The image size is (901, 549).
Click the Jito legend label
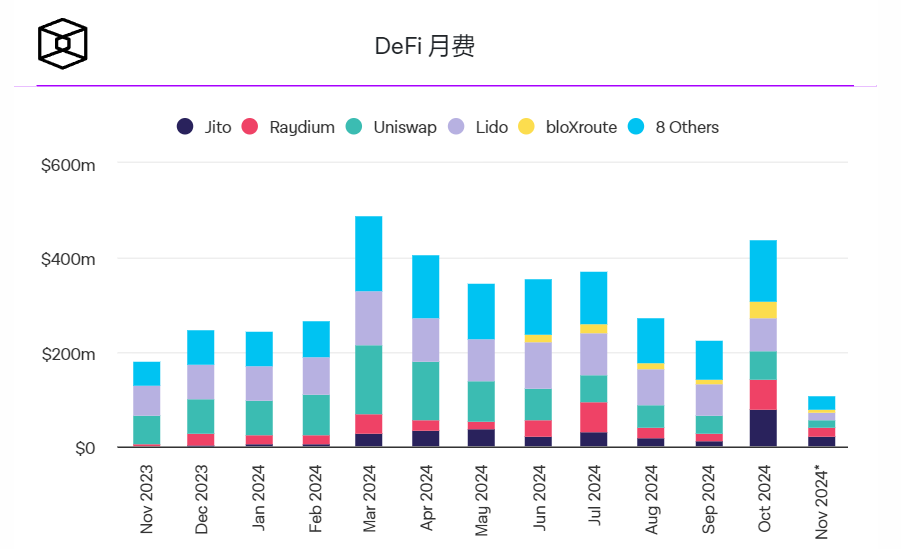[218, 127]
